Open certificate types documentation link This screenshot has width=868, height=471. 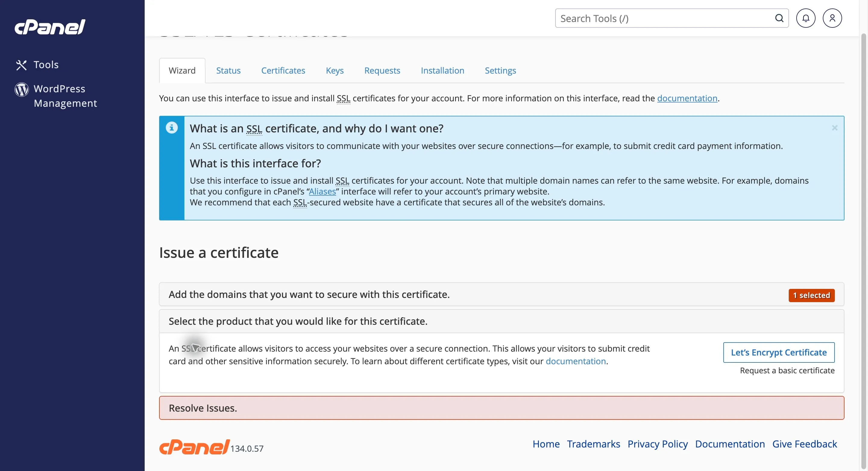click(x=576, y=361)
